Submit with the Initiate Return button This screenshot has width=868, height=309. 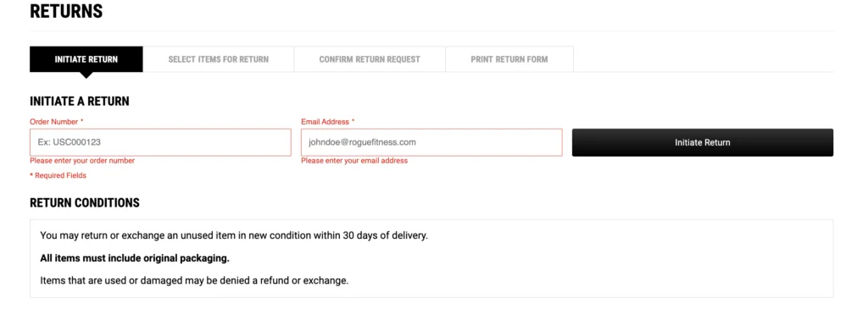coord(703,142)
